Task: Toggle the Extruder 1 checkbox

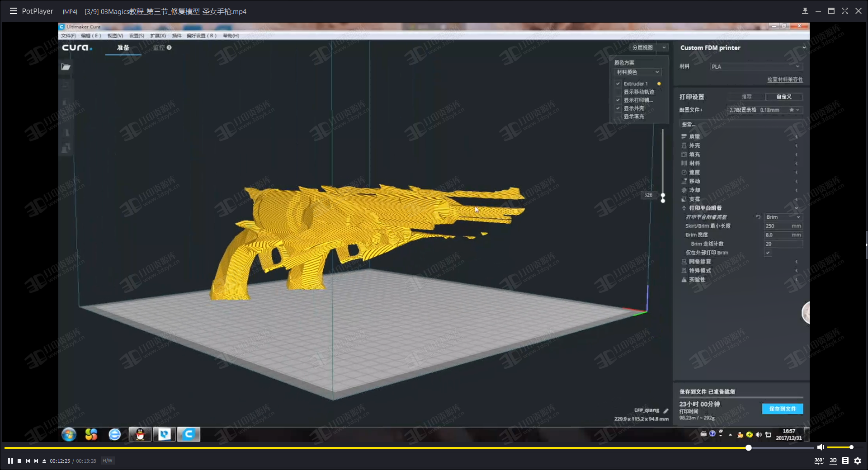Action: pos(618,84)
